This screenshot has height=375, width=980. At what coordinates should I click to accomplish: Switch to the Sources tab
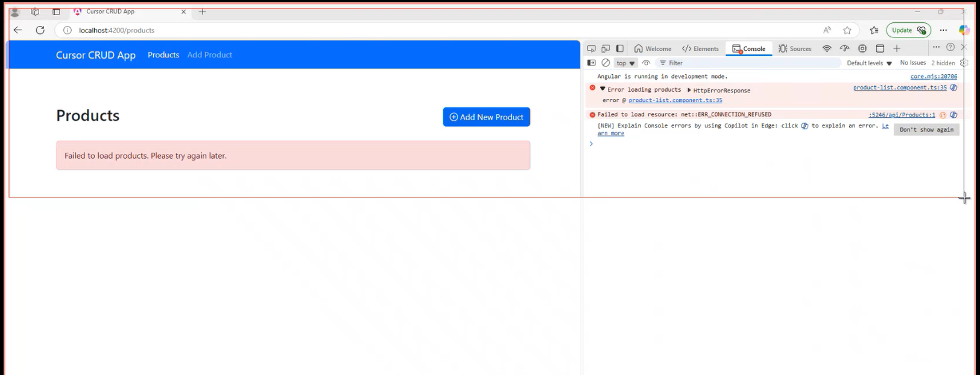pos(795,48)
